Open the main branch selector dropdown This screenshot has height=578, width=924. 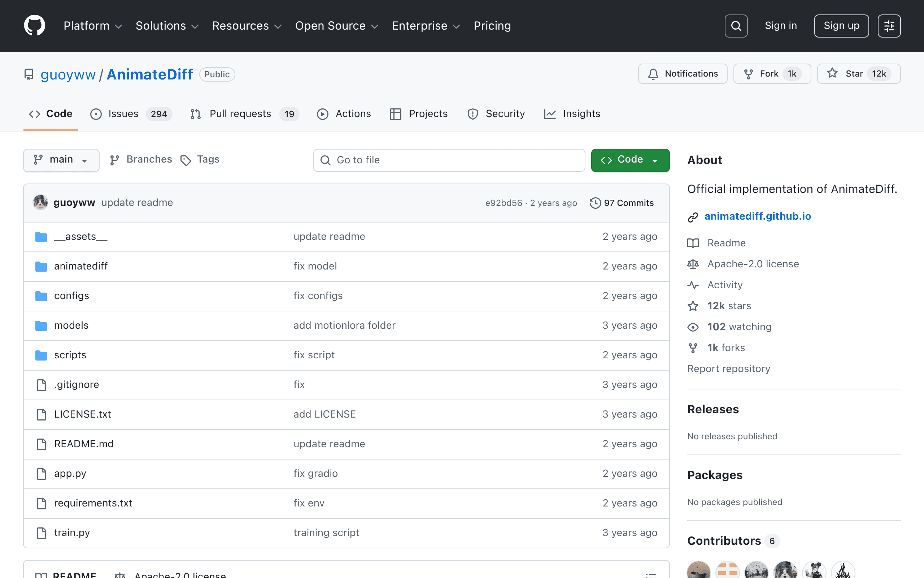pos(61,160)
